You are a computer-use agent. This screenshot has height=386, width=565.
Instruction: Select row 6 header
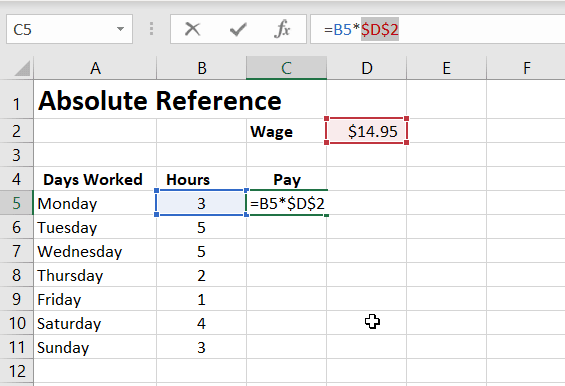pos(17,227)
